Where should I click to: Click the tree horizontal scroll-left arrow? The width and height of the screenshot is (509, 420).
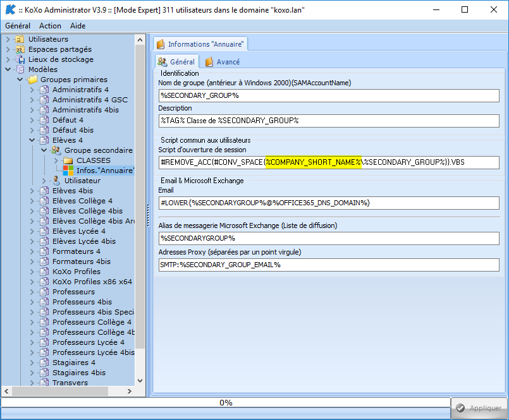click(x=6, y=391)
